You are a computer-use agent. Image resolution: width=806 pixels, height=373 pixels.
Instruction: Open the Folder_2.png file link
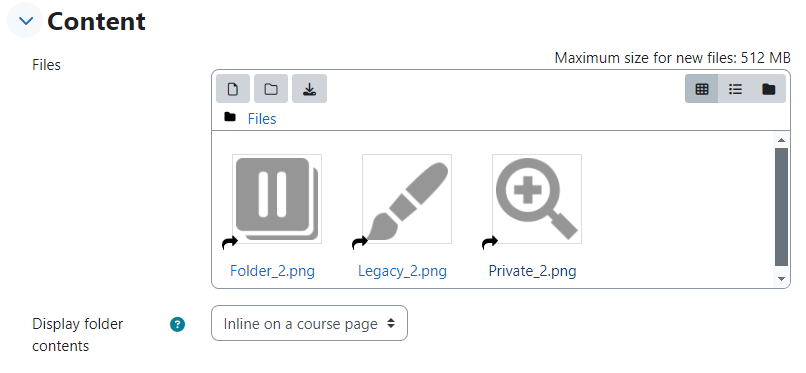[x=272, y=271]
